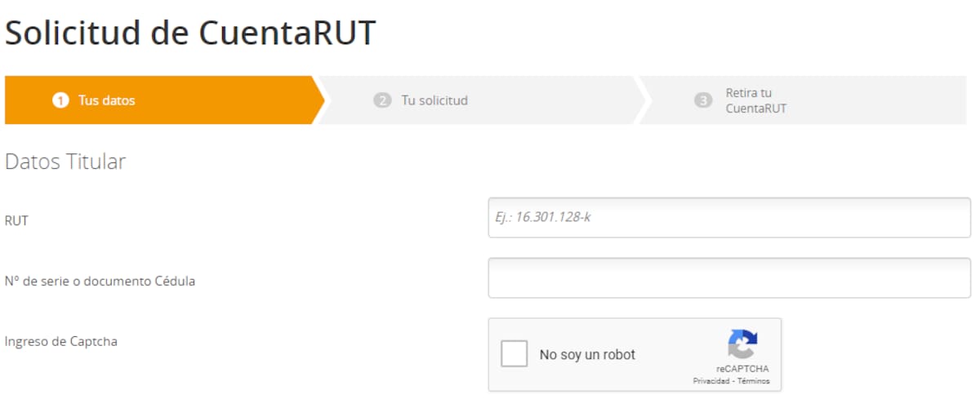
Task: Go to the "Tu solicitud" step
Action: pyautogui.click(x=434, y=101)
